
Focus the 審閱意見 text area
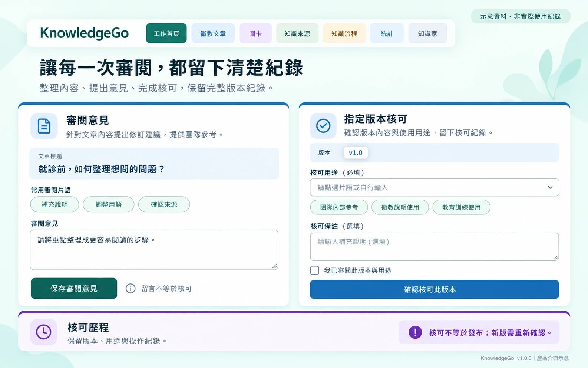tap(154, 250)
